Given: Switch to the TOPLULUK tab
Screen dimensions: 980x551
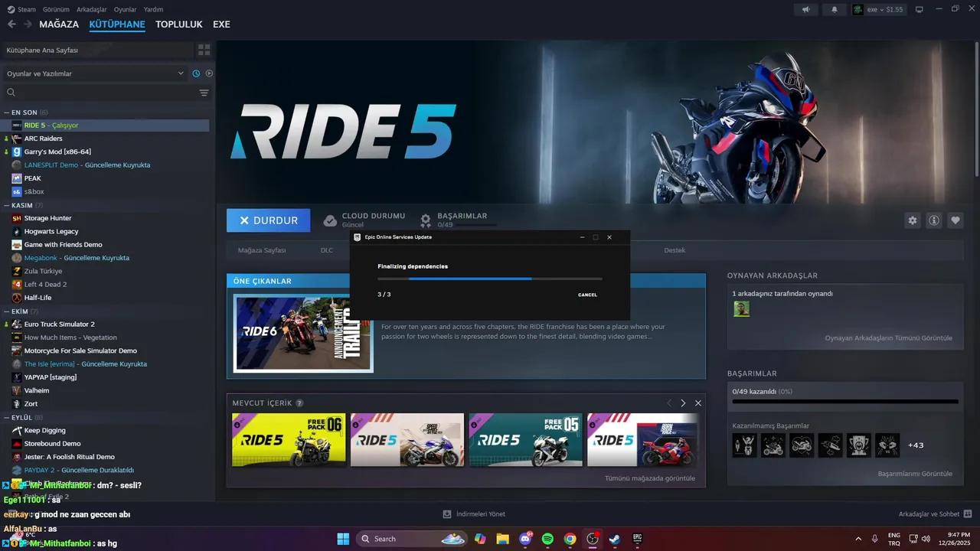Looking at the screenshot, I should 179,24.
